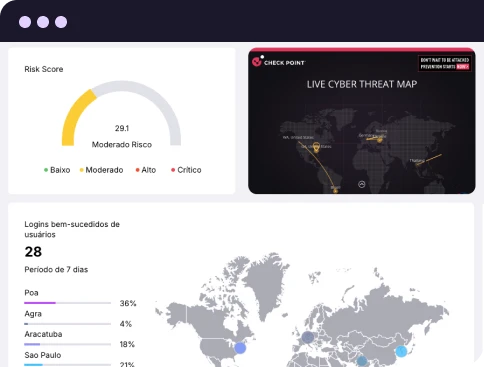Click the Germany attack marker on threat map

379,140
